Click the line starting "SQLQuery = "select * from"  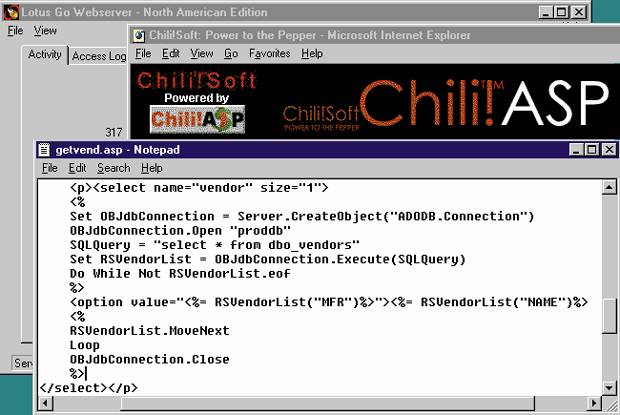pos(215,245)
